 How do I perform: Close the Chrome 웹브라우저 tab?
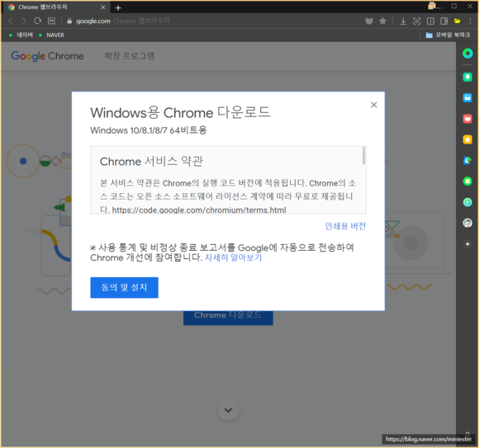pyautogui.click(x=103, y=7)
